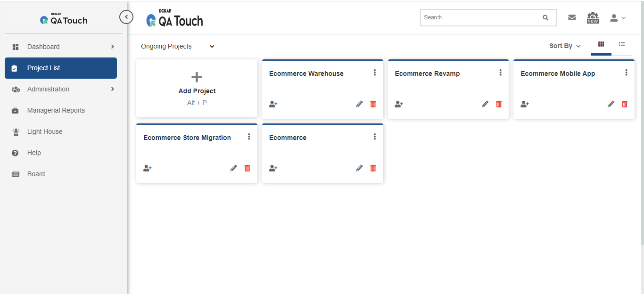
Task: Edit Ecommerce Mobile App with pencil icon
Action: pos(611,104)
